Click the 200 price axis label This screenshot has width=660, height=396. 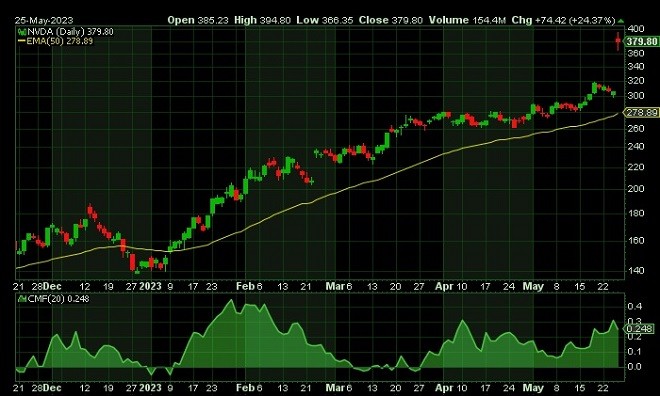tap(636, 189)
